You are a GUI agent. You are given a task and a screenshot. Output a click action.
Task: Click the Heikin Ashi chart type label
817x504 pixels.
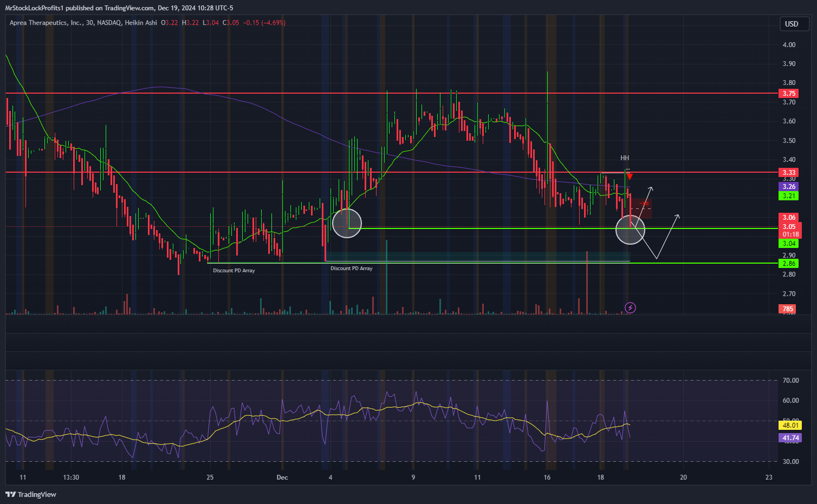pos(141,23)
